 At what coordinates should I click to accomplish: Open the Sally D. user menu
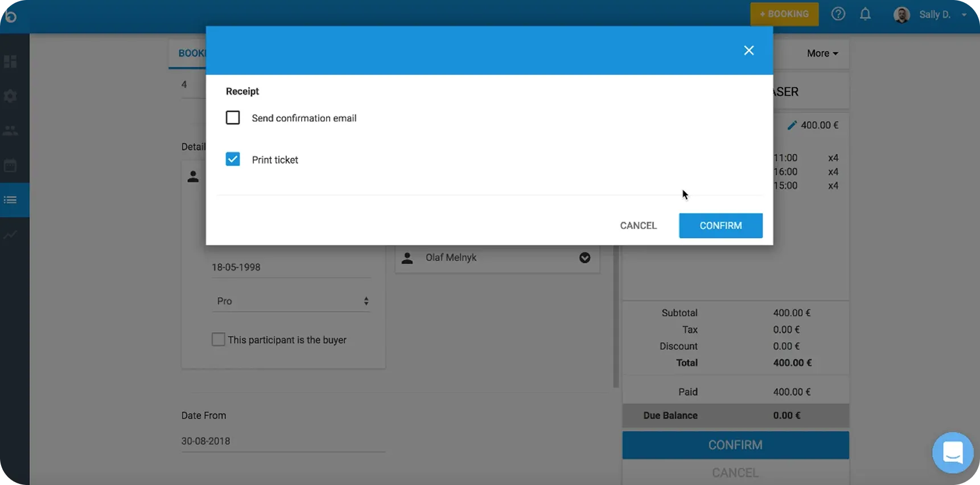[934, 15]
